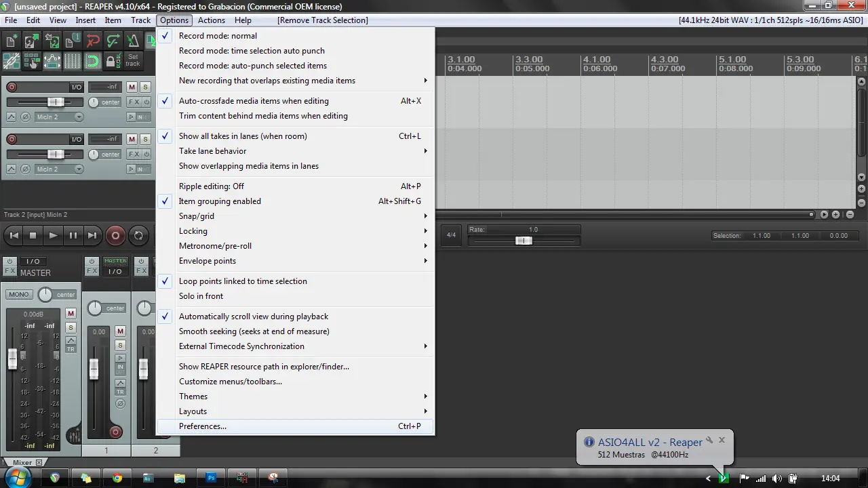Expand Envelope points submenu

pyautogui.click(x=296, y=261)
